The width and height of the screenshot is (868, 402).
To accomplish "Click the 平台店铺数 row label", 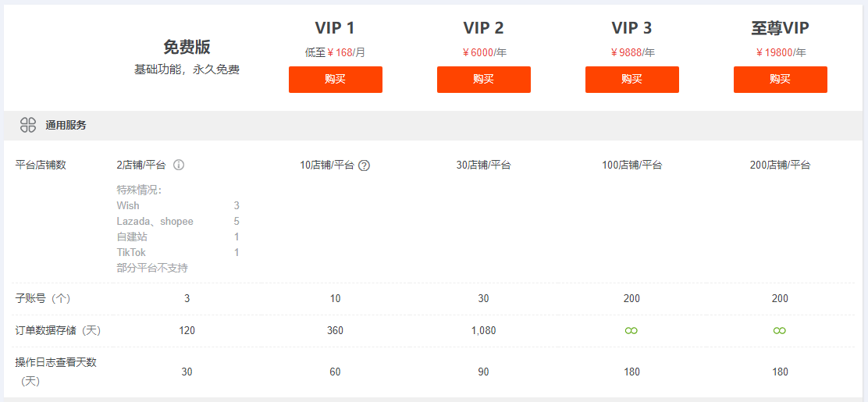I will point(41,165).
